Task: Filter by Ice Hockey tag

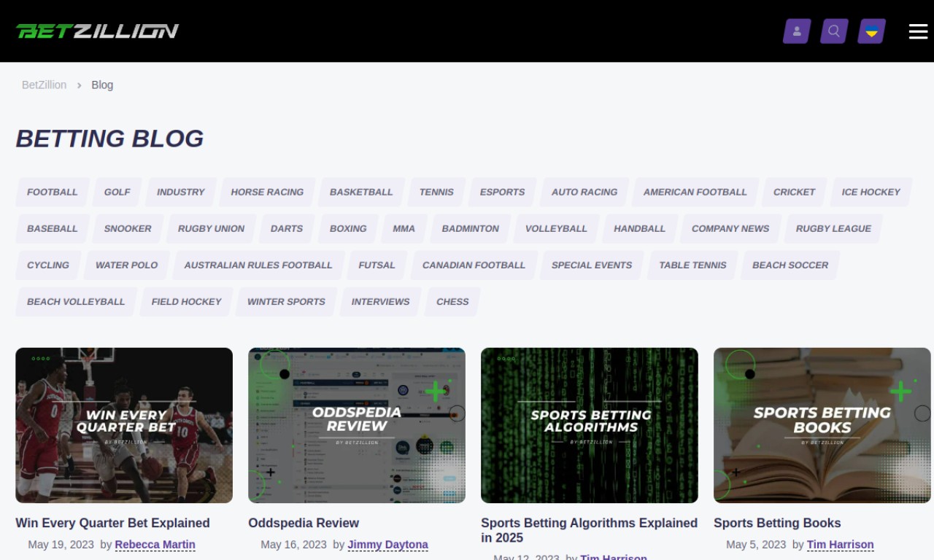Action: 871,192
